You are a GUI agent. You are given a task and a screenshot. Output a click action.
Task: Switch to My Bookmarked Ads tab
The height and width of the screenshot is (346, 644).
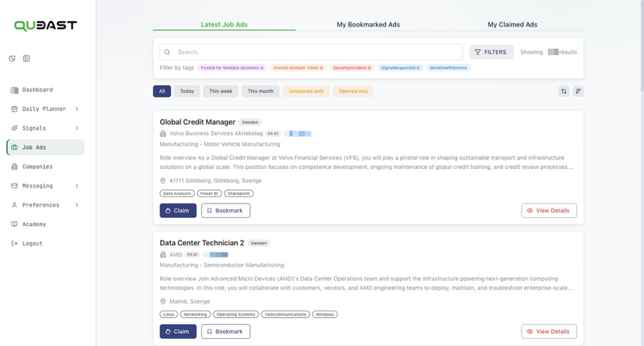pos(368,25)
